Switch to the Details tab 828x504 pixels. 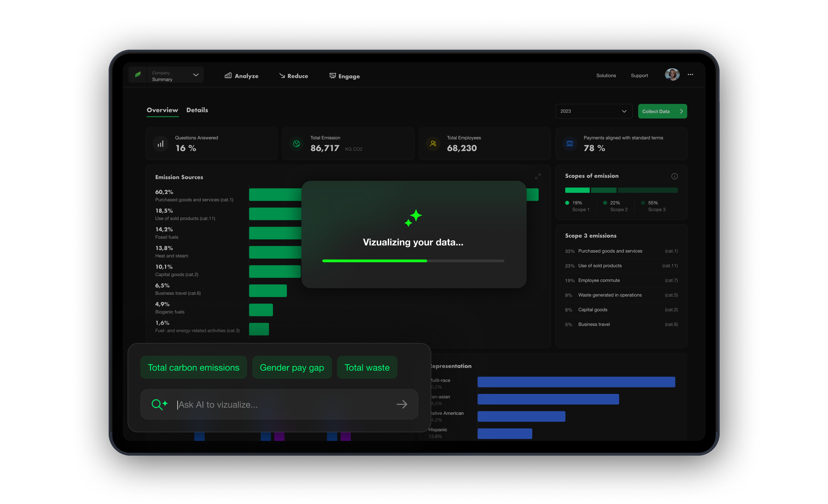197,110
